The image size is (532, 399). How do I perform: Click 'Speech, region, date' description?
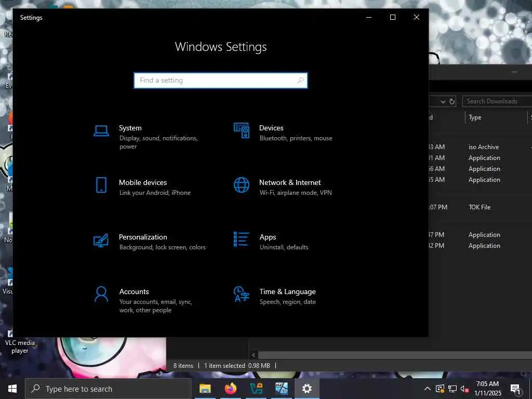pos(288,302)
